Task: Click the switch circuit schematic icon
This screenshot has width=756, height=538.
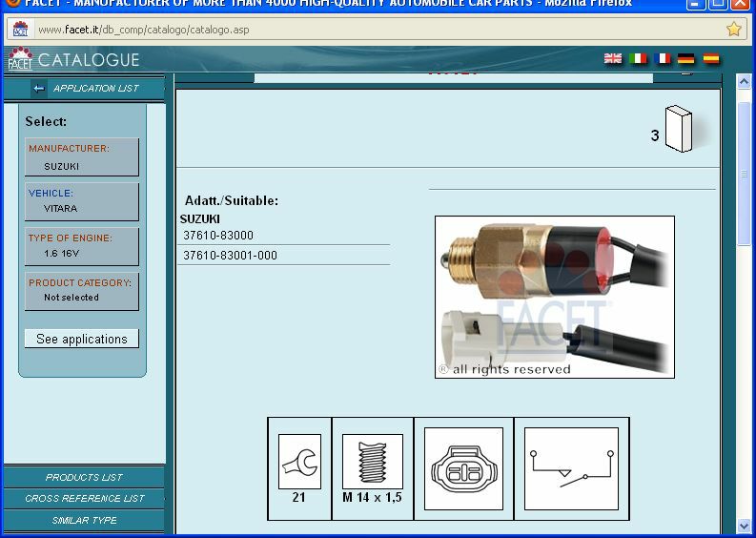Action: [x=571, y=468]
